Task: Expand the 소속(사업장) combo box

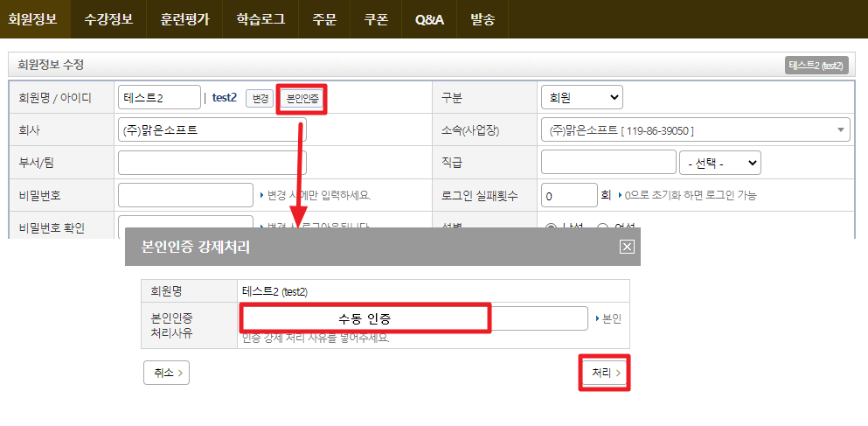Action: pos(695,130)
